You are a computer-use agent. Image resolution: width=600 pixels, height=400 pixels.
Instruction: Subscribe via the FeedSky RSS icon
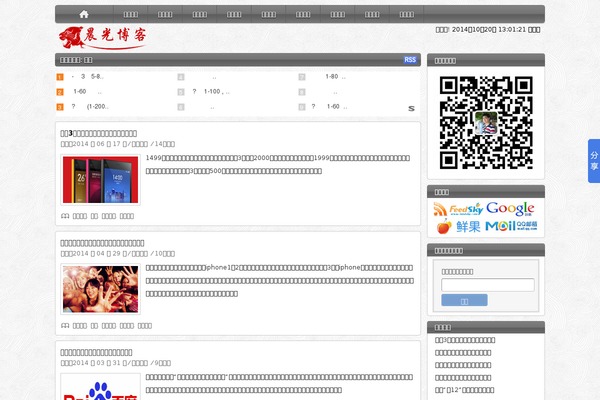click(458, 209)
